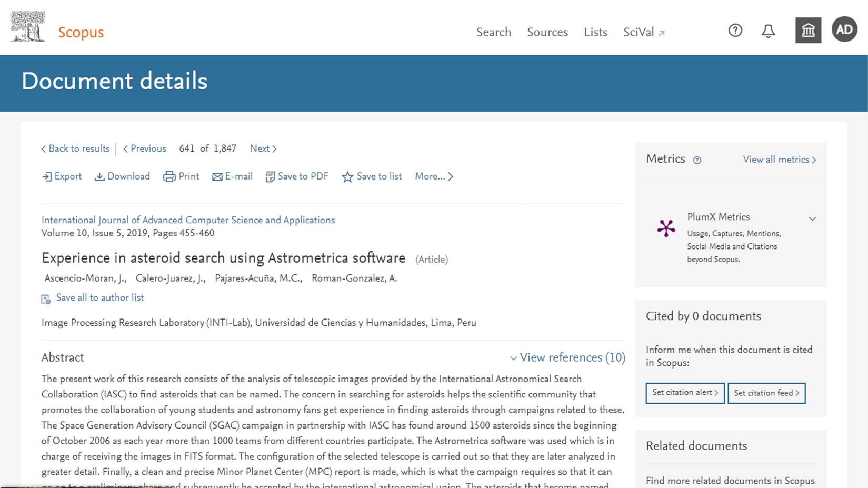Click the institution building icon

click(x=808, y=31)
